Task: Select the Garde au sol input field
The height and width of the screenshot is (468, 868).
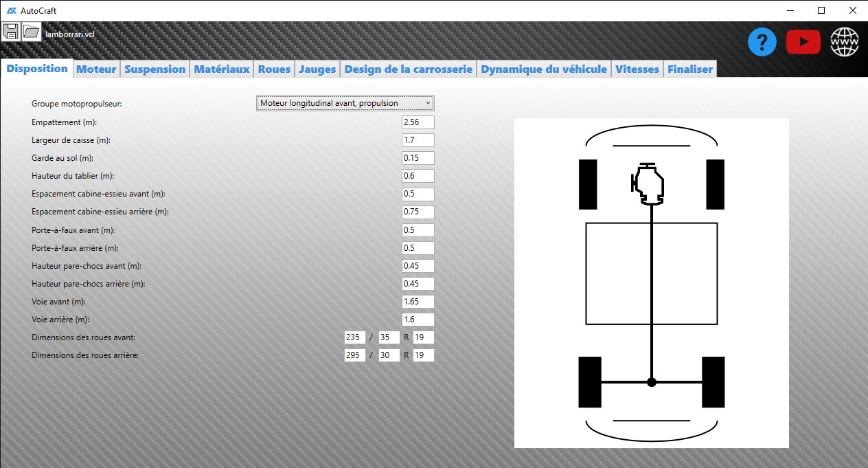Action: (x=418, y=158)
